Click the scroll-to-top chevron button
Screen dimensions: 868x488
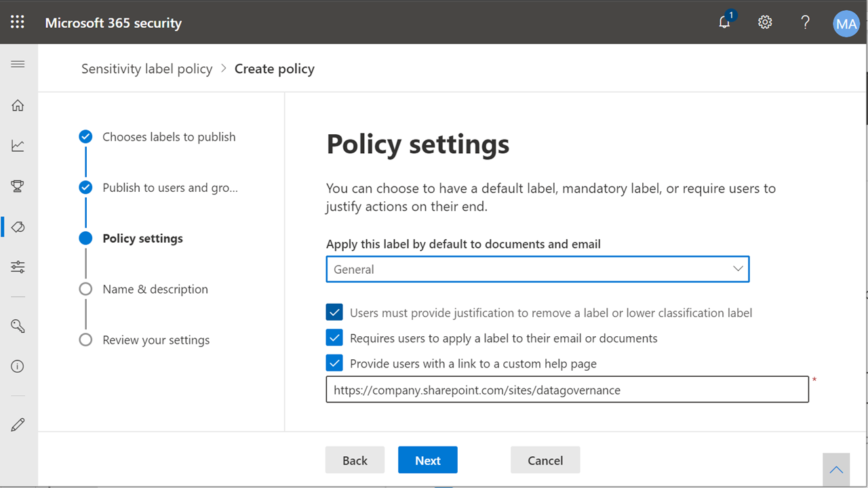(836, 470)
